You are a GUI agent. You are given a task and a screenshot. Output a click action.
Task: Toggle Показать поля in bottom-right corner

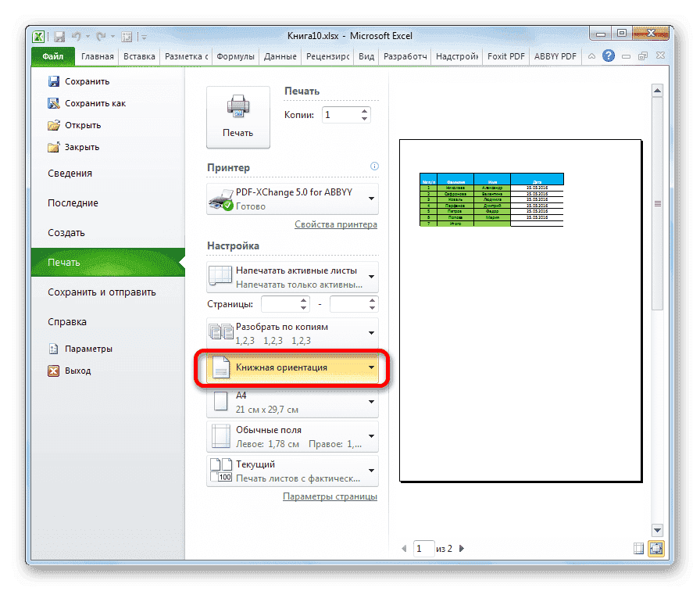tap(638, 548)
